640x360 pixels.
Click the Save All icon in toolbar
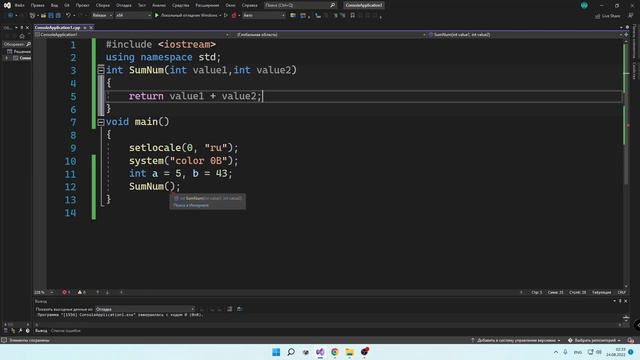click(58, 16)
